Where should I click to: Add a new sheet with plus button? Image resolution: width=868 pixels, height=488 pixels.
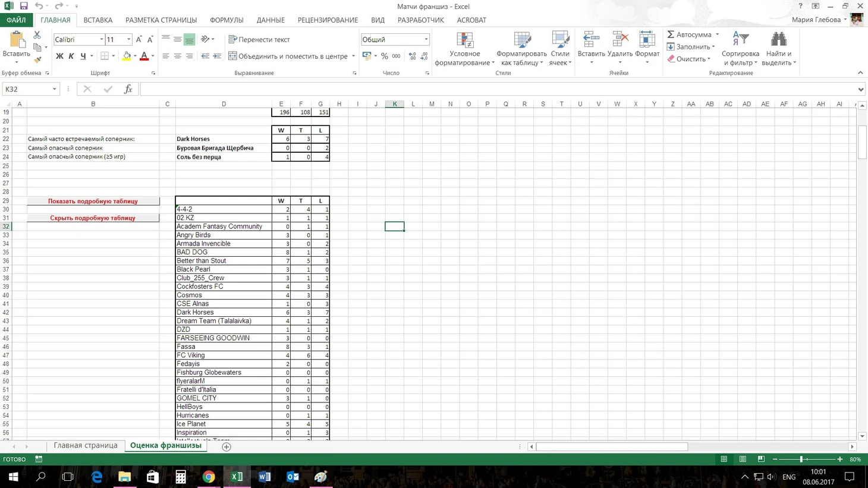point(227,446)
